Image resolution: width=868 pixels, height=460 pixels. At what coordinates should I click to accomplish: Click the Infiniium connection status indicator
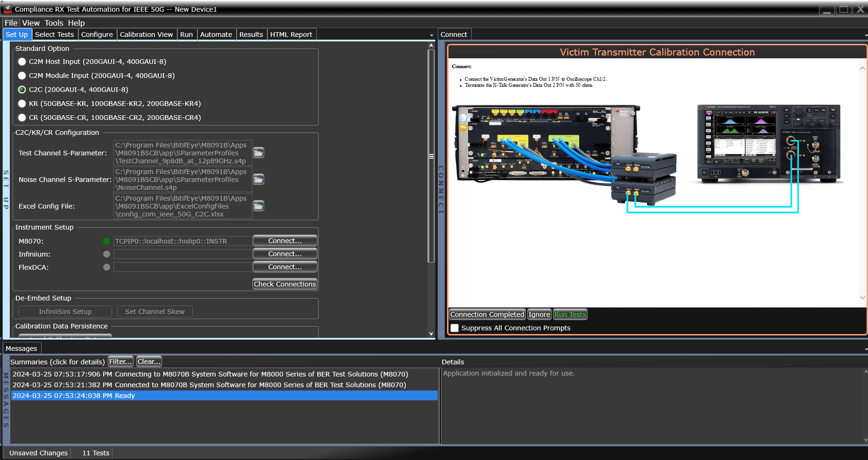click(106, 254)
